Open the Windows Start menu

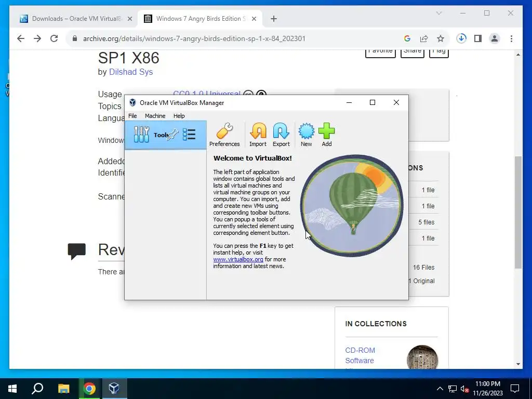(12, 389)
